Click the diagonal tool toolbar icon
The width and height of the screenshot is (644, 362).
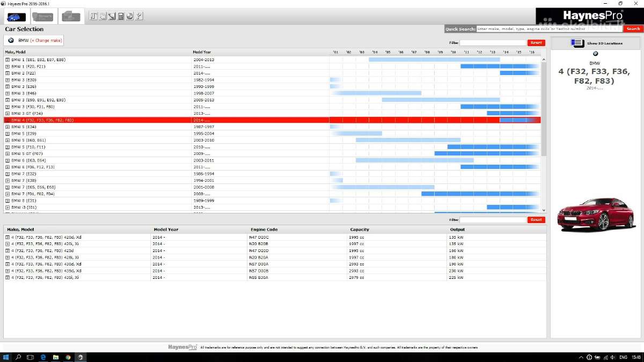pos(112,16)
